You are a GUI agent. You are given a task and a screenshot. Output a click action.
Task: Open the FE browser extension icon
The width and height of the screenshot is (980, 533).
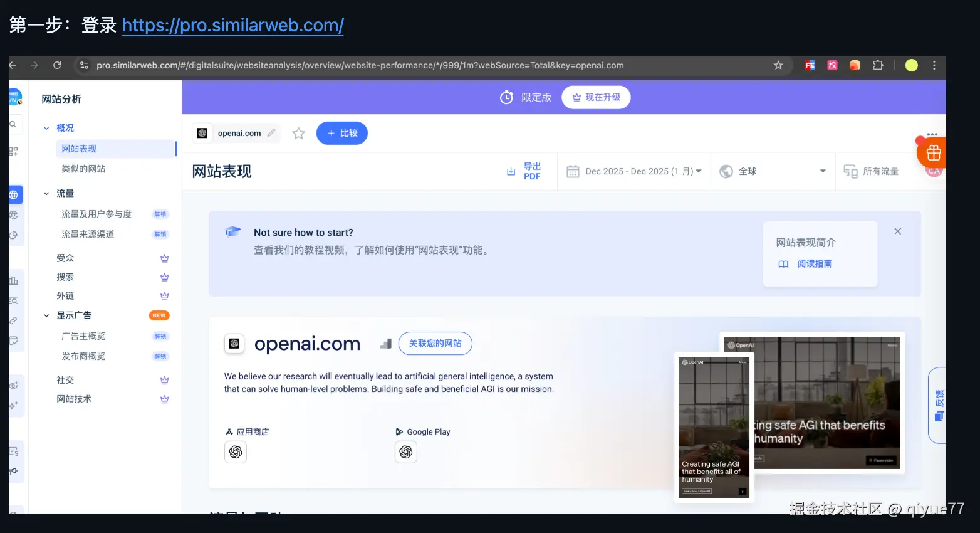click(x=810, y=65)
